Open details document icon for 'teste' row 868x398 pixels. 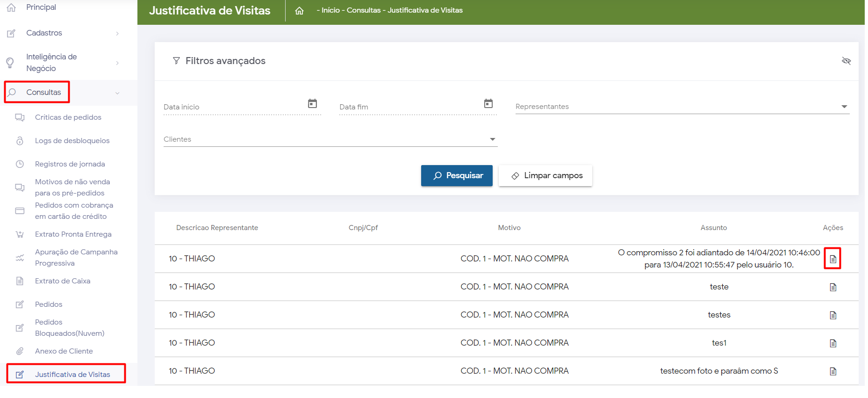[832, 287]
